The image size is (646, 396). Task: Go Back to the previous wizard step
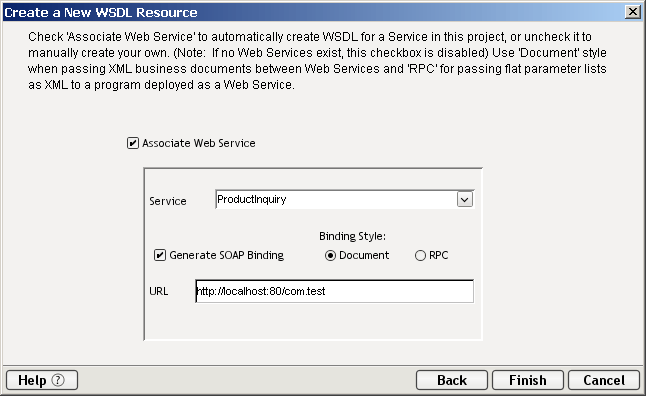[452, 380]
